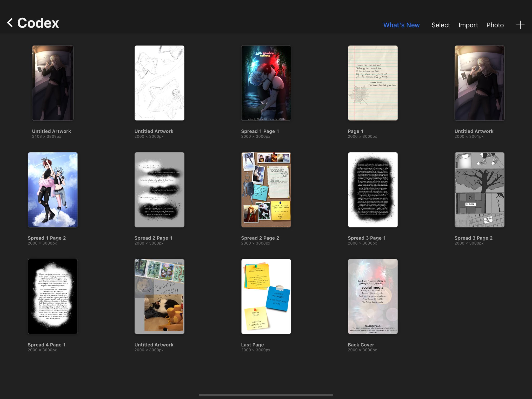The width and height of the screenshot is (532, 399).
Task: Tap the Select button
Action: point(441,25)
